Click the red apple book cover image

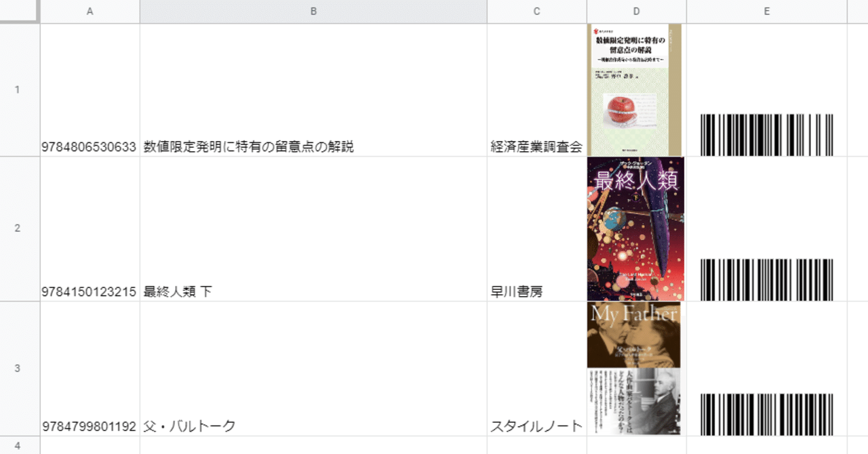pyautogui.click(x=634, y=90)
